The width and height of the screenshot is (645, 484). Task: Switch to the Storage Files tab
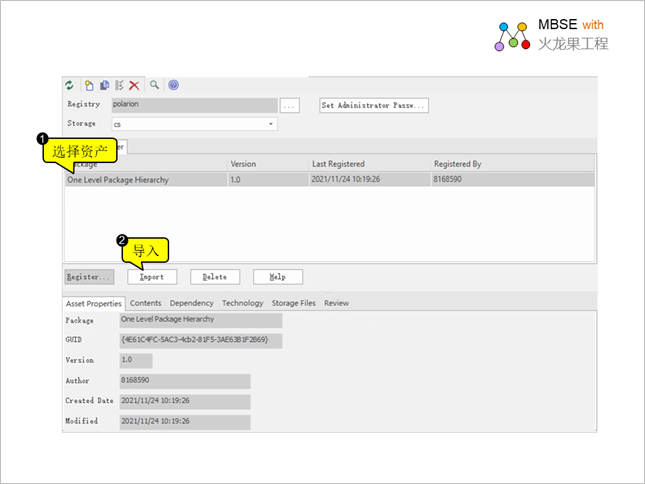[x=293, y=303]
